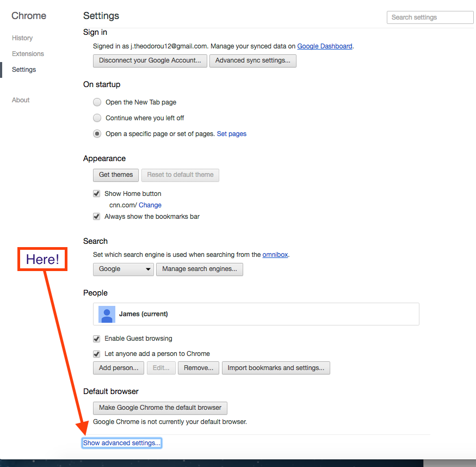Select Continue where you left off
476x467 pixels.
pos(97,118)
